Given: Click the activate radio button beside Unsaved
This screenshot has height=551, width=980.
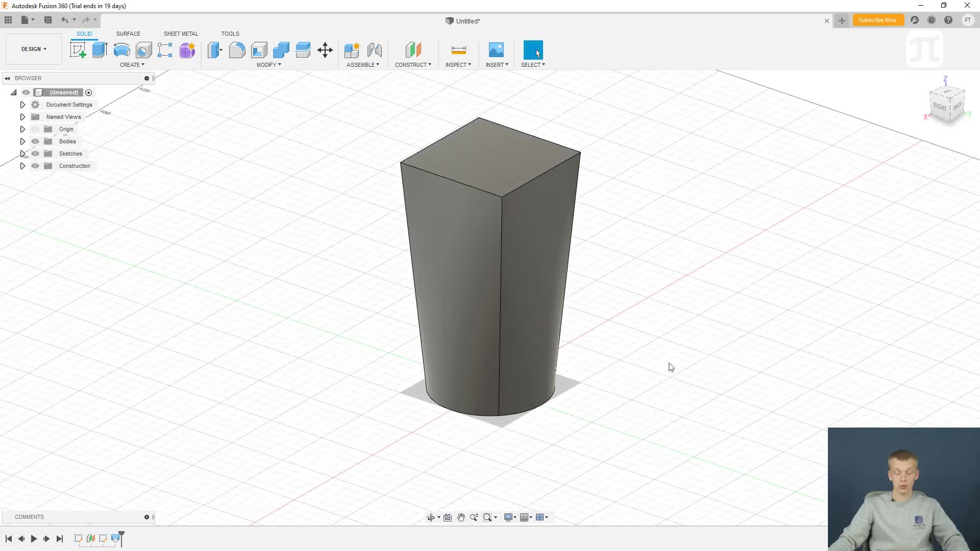Looking at the screenshot, I should 89,92.
